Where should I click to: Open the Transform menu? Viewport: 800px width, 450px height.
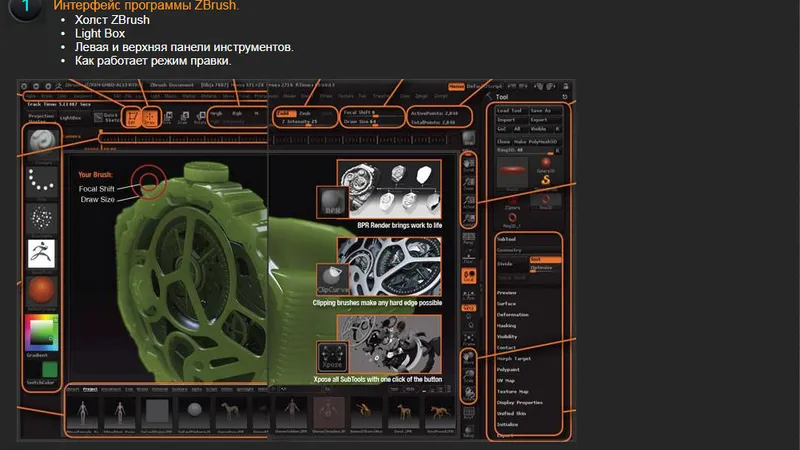point(381,96)
